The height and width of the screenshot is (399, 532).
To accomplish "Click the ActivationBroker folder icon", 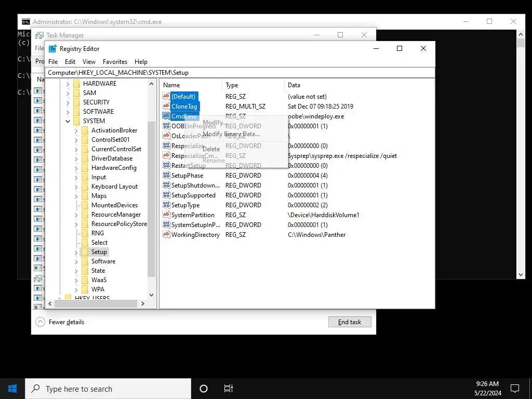I will pos(85,130).
